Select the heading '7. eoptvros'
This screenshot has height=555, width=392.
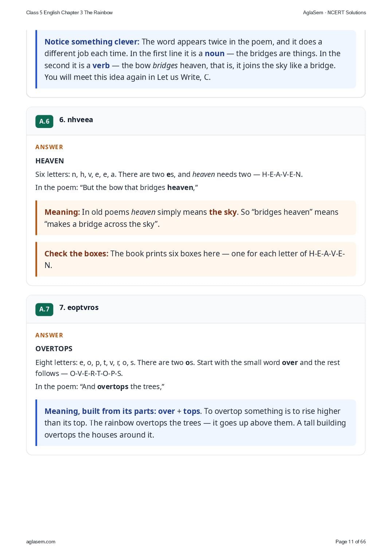[x=79, y=307]
